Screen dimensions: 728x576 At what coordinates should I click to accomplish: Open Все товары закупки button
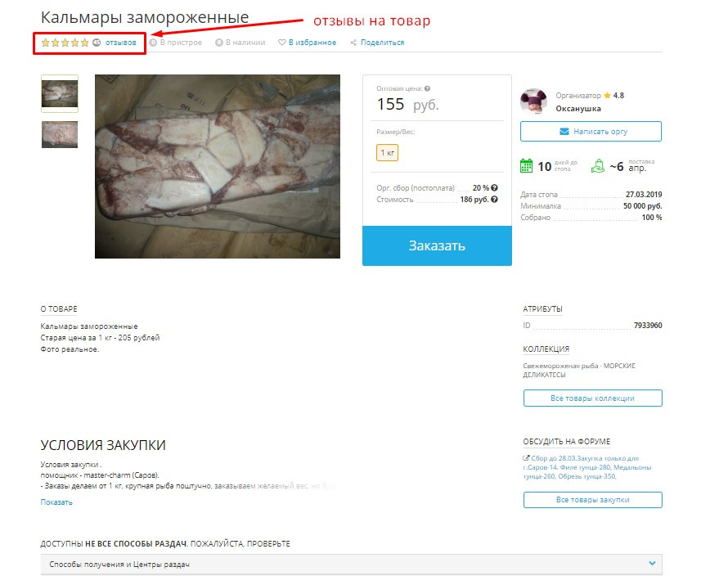pos(592,500)
